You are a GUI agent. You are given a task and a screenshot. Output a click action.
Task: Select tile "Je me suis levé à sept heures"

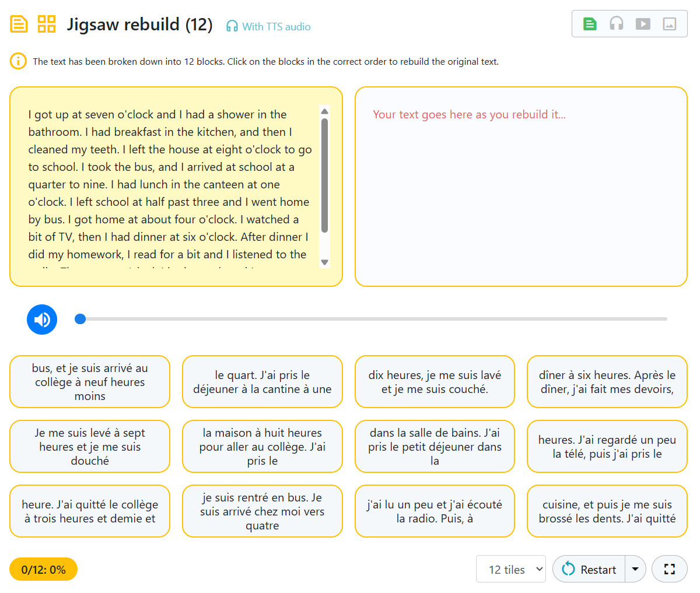click(x=90, y=447)
